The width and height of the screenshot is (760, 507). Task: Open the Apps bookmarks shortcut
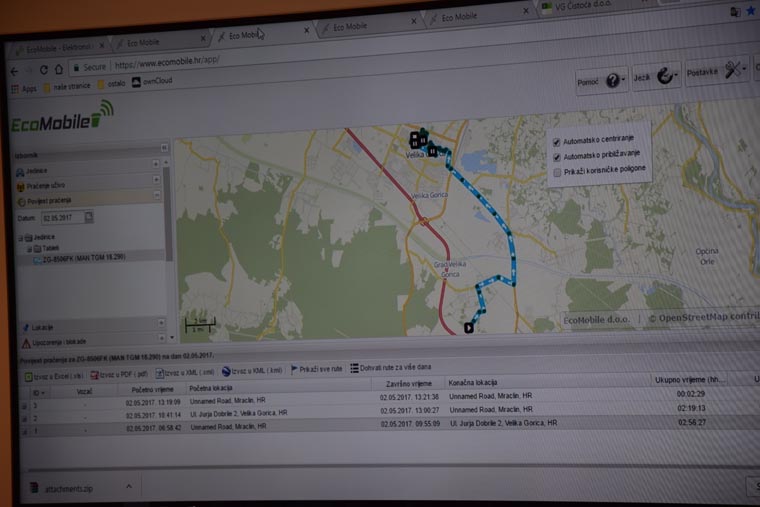point(24,89)
